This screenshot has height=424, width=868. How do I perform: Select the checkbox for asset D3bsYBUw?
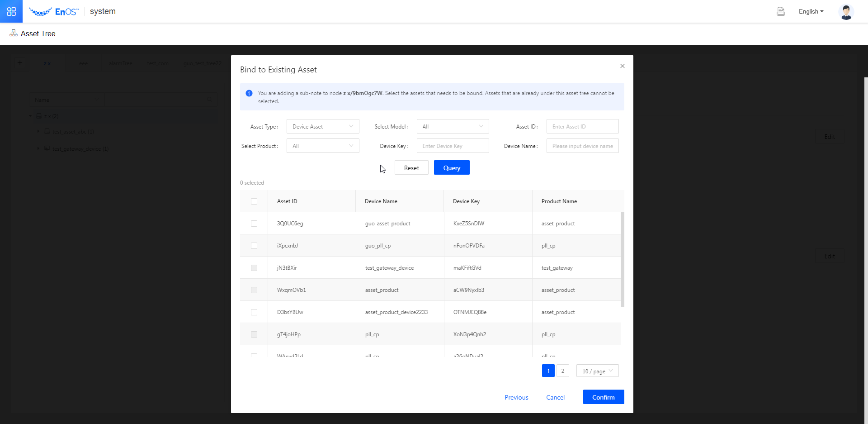click(x=254, y=312)
